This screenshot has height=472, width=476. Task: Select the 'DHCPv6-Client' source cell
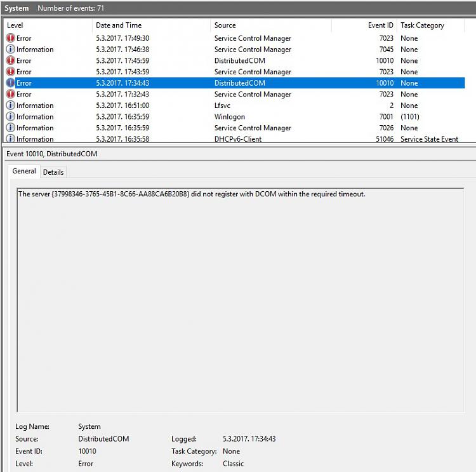click(238, 139)
